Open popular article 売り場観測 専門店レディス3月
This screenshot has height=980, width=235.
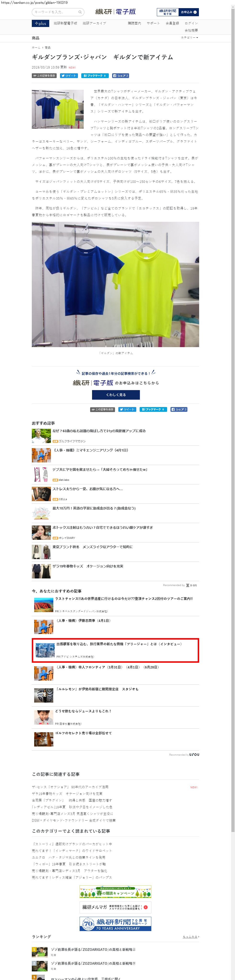point(69,871)
